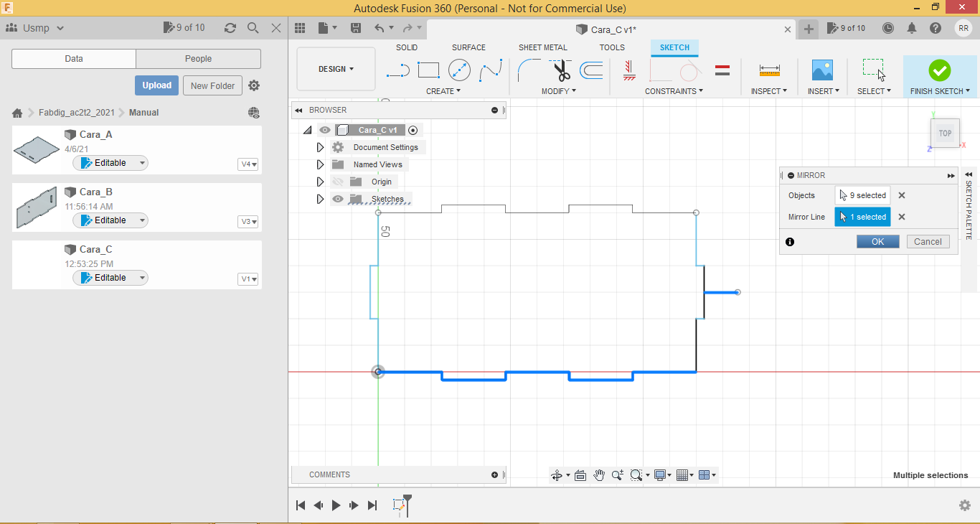
Task: Pick the Spline sketch tool
Action: (x=491, y=70)
